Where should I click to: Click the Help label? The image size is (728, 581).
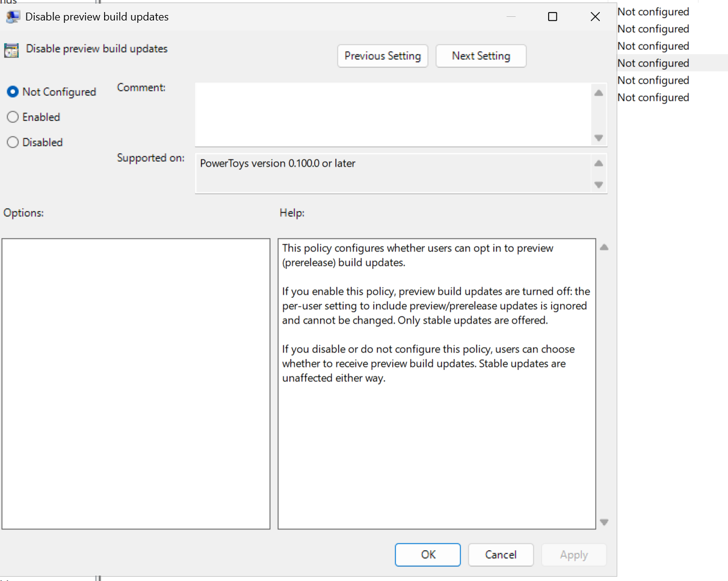292,213
